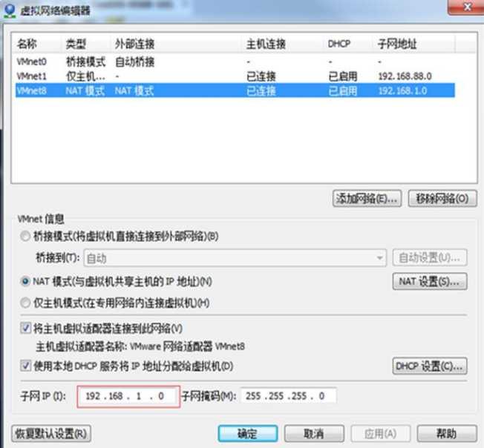The height and width of the screenshot is (448, 484).
Task: Click the Virtual Network Editor title bar icon
Action: click(10, 10)
